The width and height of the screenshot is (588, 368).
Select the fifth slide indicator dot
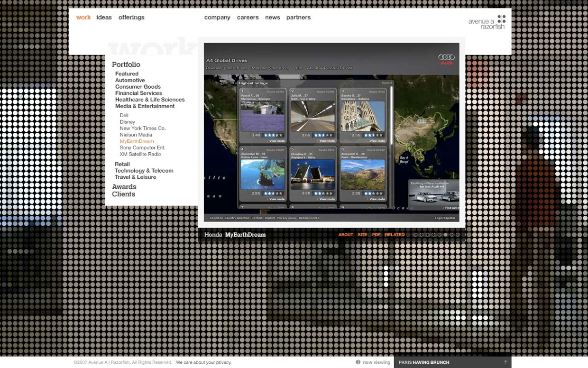(440, 235)
